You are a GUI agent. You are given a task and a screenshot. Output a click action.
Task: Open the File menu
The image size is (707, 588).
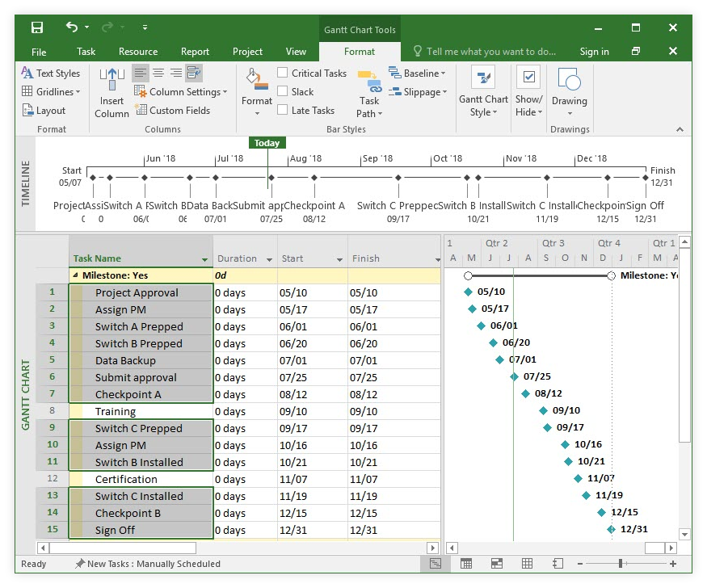(38, 51)
